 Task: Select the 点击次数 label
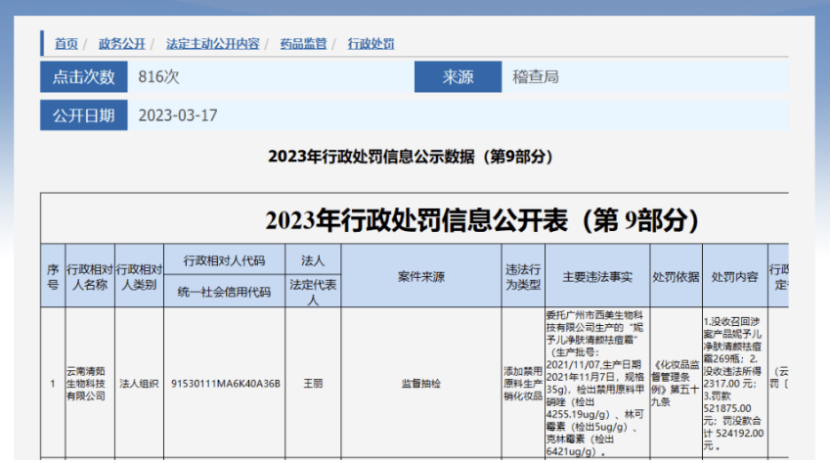coord(84,77)
